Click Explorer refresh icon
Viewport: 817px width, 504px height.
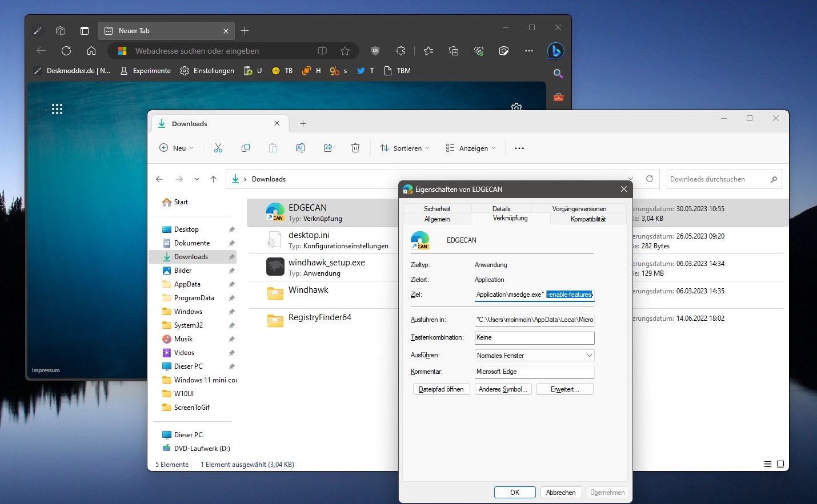coord(650,179)
